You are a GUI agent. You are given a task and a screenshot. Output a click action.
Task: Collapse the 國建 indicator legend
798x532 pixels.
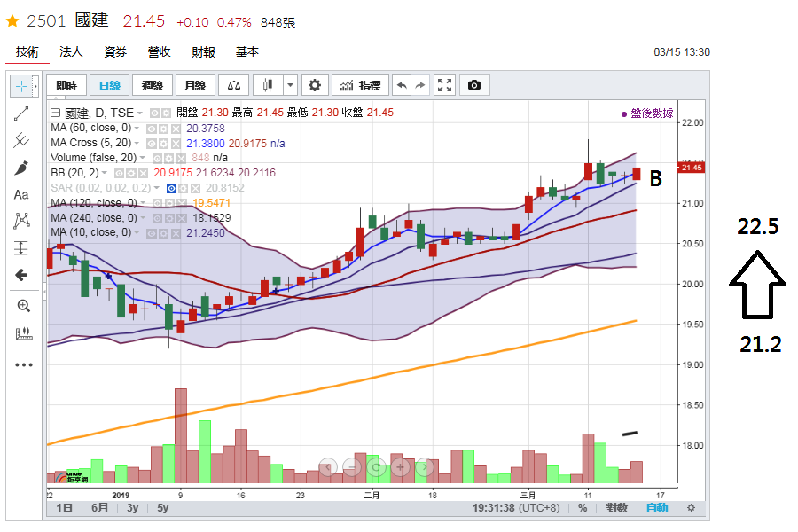55,113
